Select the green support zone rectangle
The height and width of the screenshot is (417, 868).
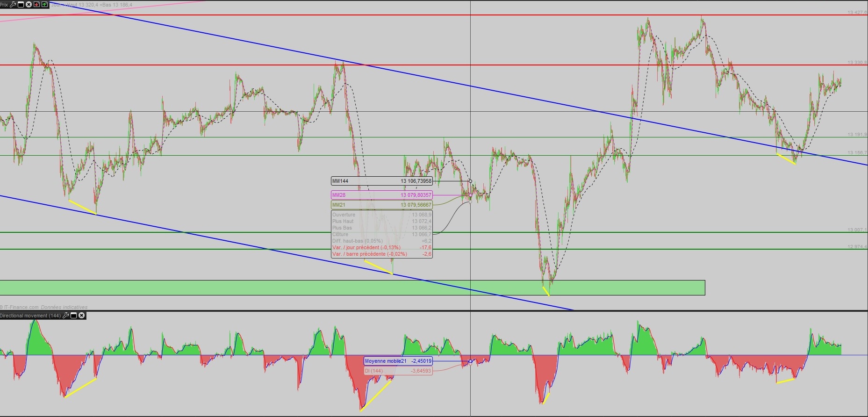point(352,288)
